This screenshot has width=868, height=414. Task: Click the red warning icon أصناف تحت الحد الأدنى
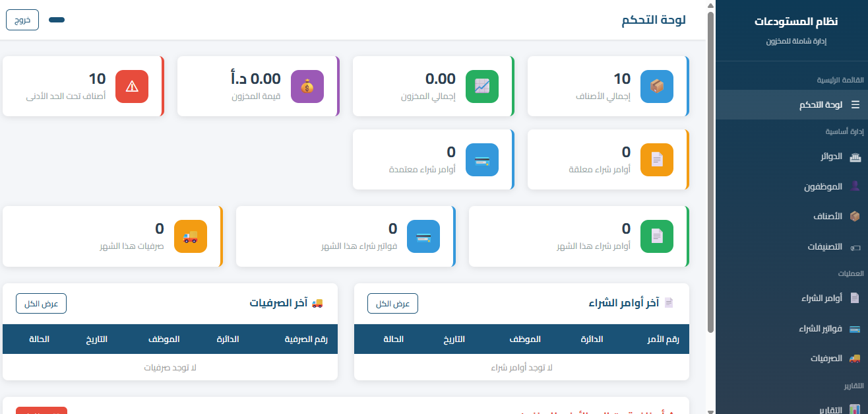coord(132,86)
